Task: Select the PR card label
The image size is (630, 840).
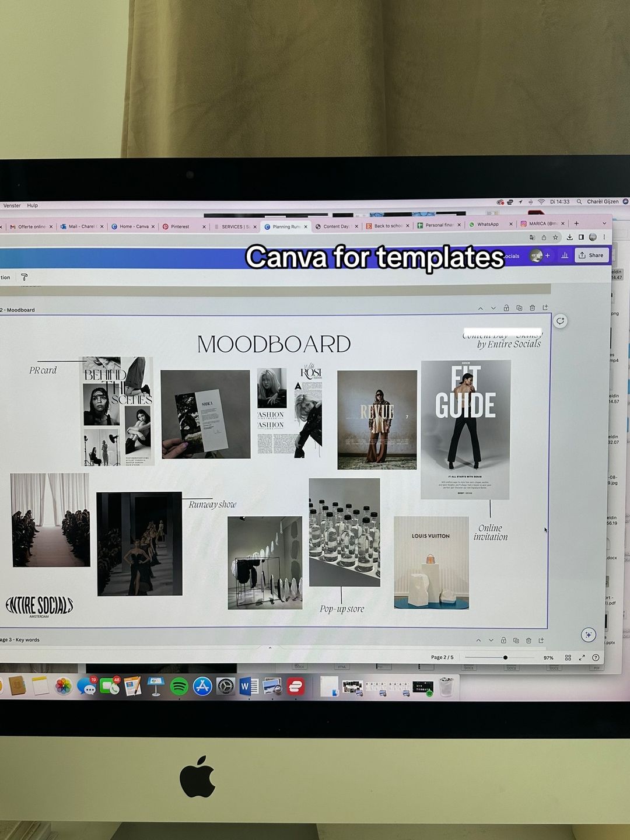Action: click(43, 370)
